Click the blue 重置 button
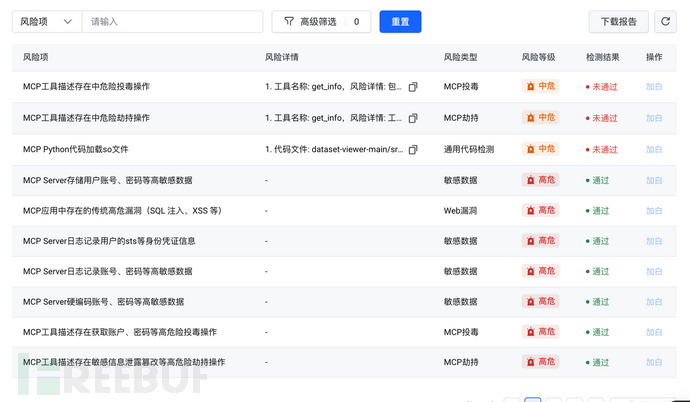690x402 pixels. (400, 22)
